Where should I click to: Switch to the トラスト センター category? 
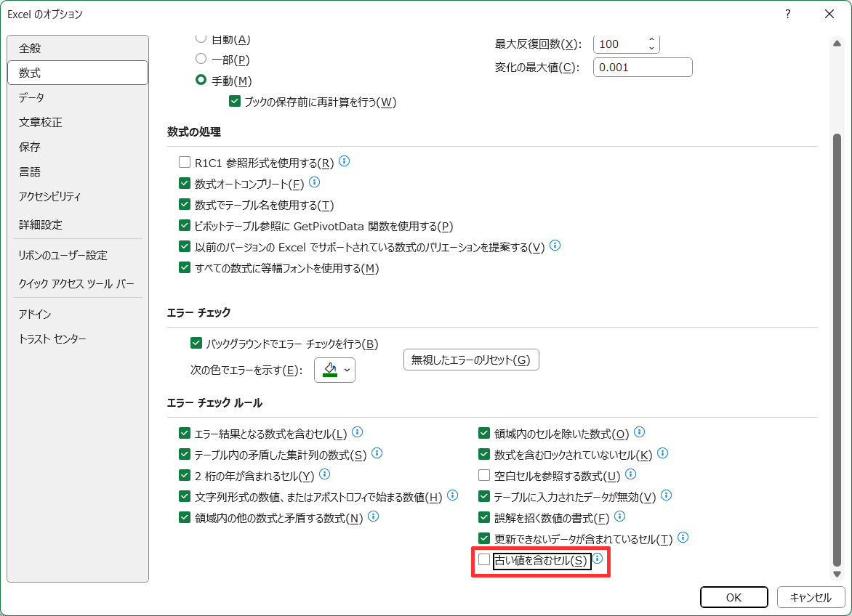[52, 339]
